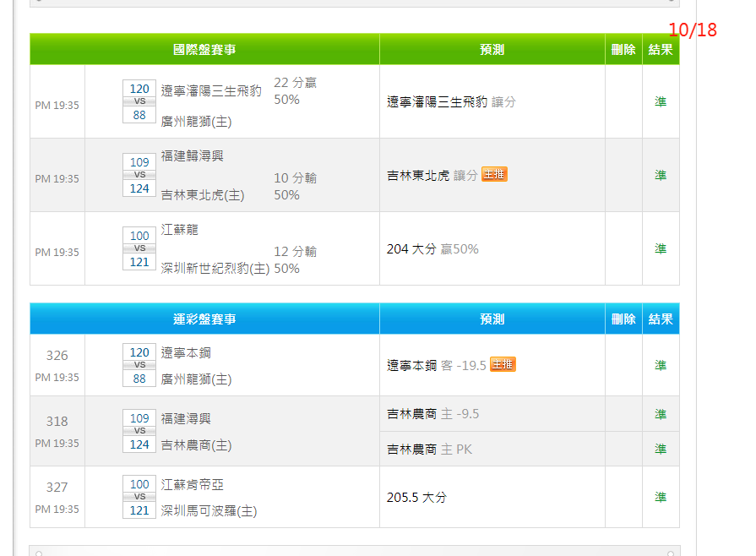Viewport: 756px width, 556px height.
Task: Click the 江蘇肯帝亞 team name
Action: (193, 485)
